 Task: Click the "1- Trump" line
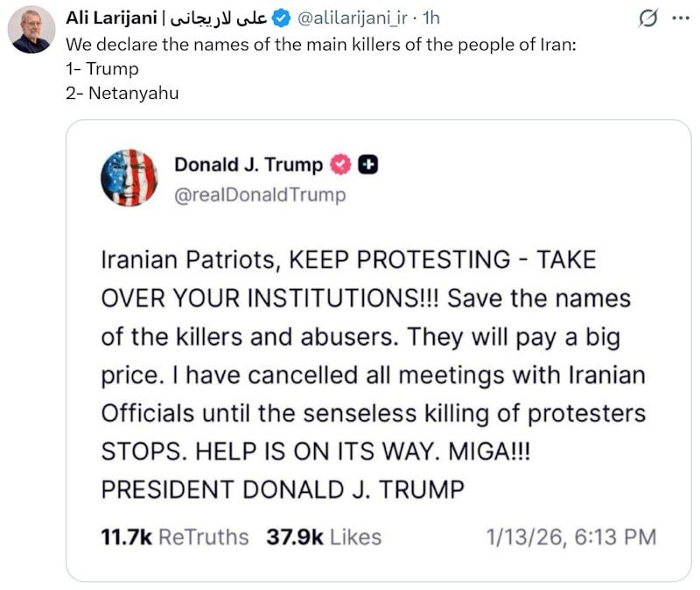(x=101, y=68)
